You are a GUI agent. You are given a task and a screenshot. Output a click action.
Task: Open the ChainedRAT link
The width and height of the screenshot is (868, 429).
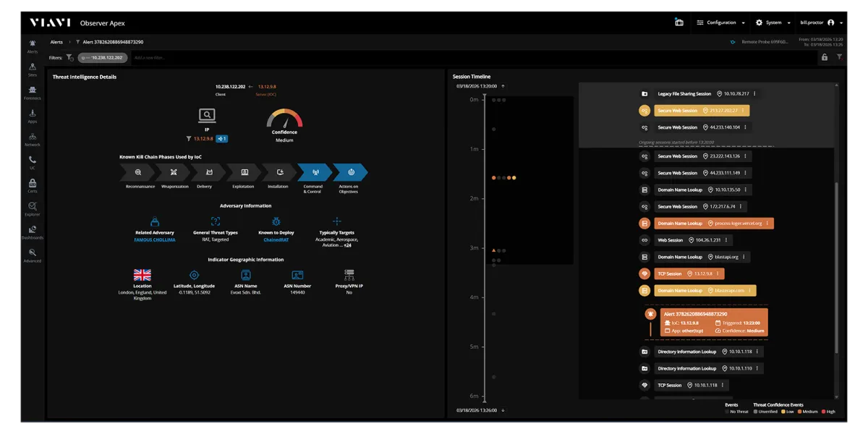tap(276, 239)
